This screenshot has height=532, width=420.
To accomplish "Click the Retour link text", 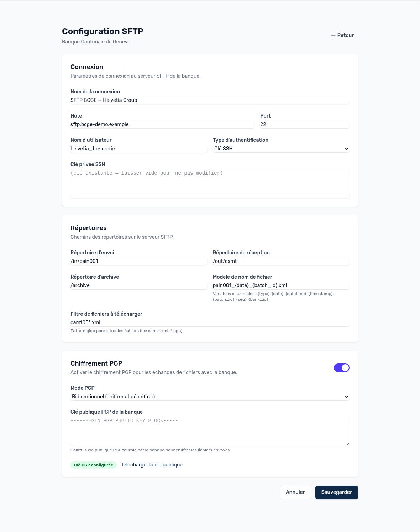I will point(346,35).
